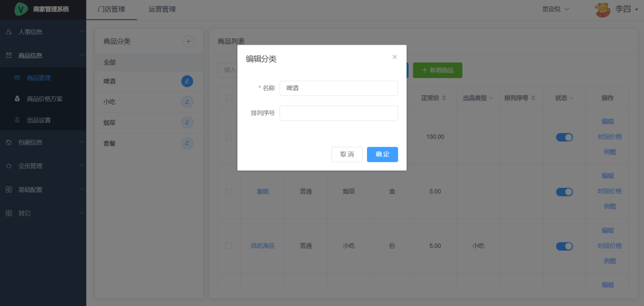
Task: Toggle the 状态 switch in the 150.00 row
Action: (x=564, y=137)
